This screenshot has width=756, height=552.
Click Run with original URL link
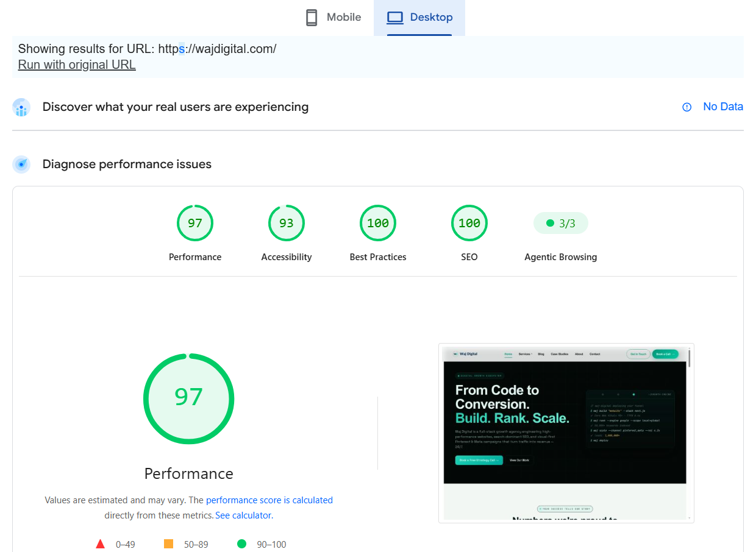(77, 65)
